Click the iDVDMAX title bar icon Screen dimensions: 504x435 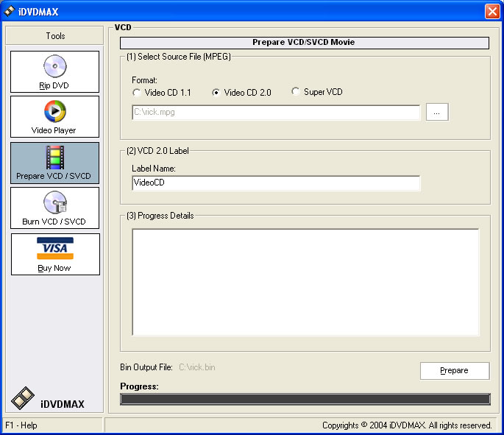point(10,11)
